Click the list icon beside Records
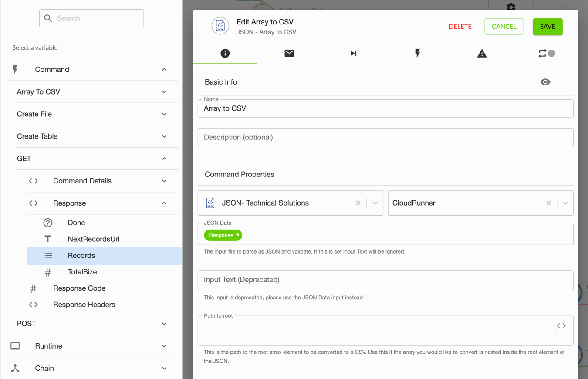 (48, 255)
